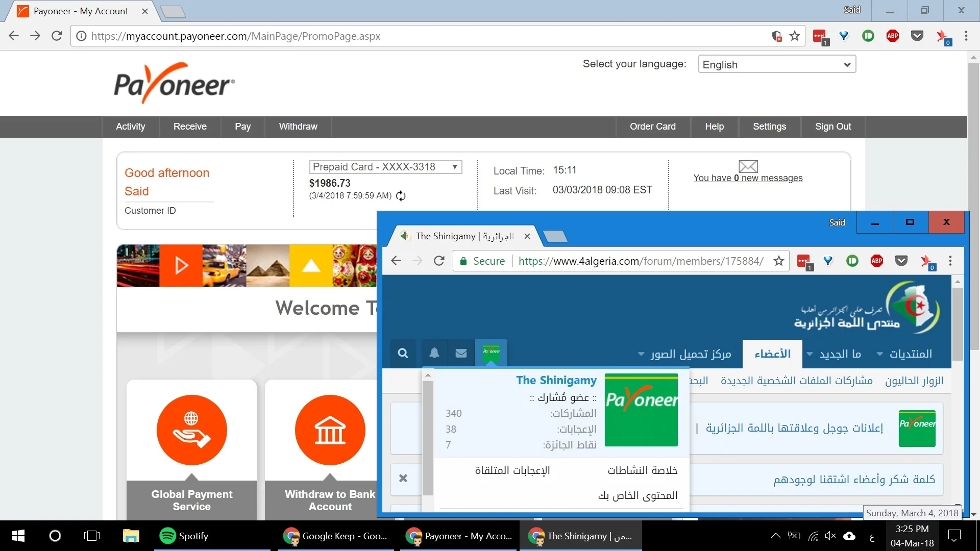Click the Global Payment Service hand icon

point(191,430)
